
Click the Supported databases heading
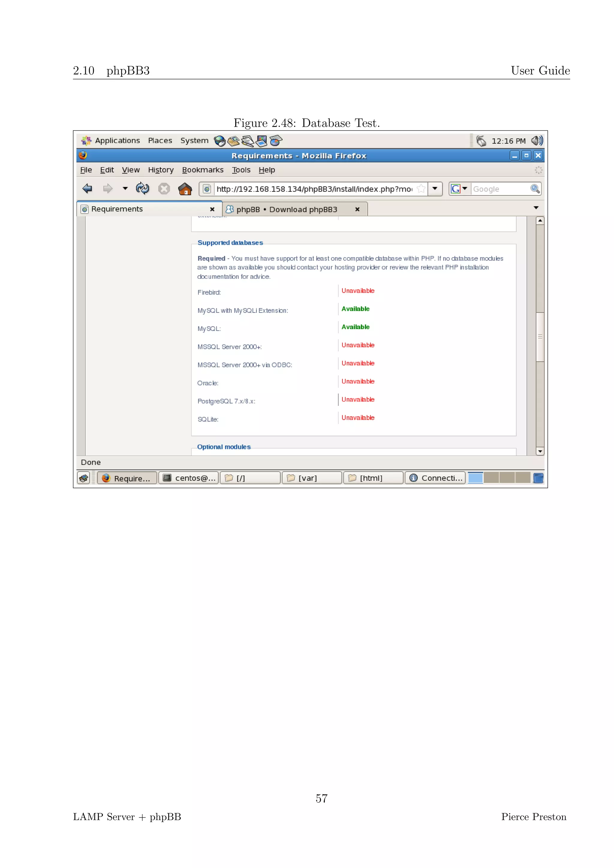(x=230, y=243)
